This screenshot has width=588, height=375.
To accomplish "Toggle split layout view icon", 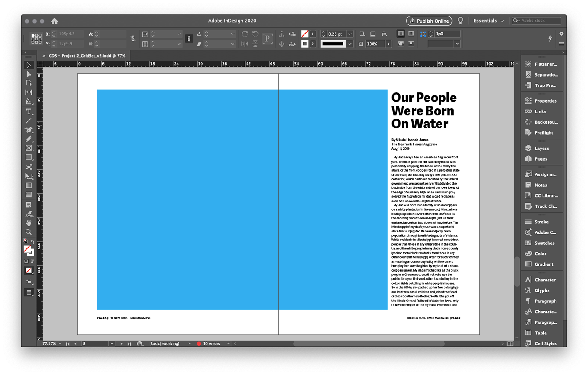I will coord(510,343).
